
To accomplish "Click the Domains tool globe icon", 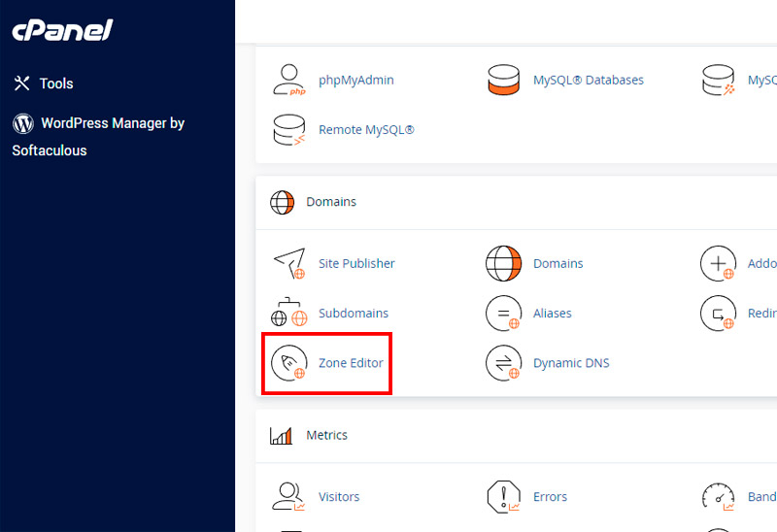I will point(503,263).
